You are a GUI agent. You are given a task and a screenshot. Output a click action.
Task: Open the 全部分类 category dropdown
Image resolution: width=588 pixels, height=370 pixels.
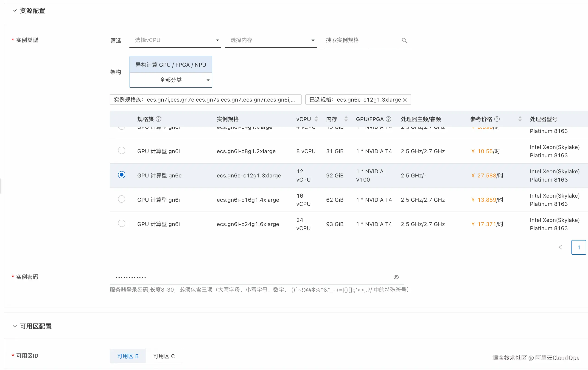(x=171, y=80)
